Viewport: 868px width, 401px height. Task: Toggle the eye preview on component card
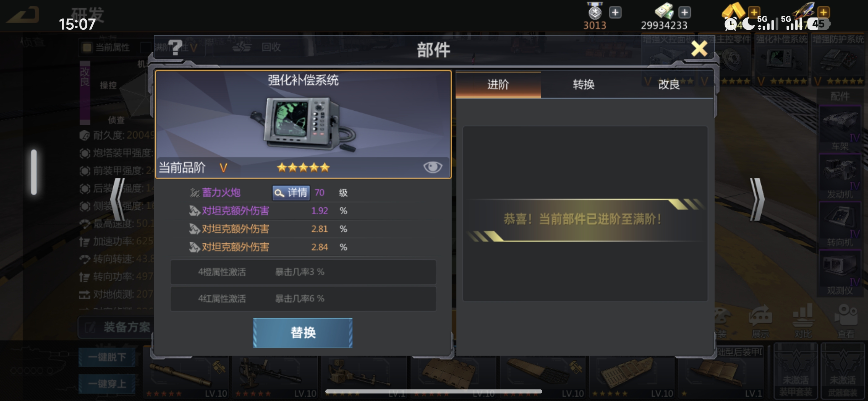pyautogui.click(x=433, y=167)
